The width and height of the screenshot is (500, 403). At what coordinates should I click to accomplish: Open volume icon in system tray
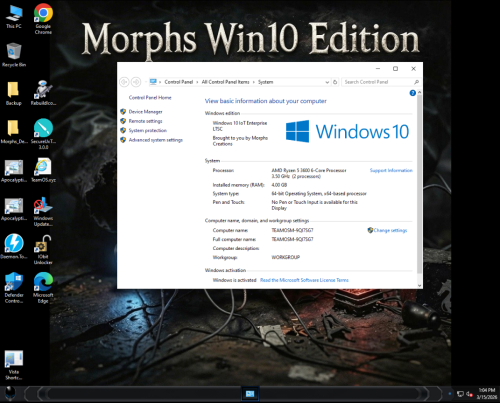[469, 394]
